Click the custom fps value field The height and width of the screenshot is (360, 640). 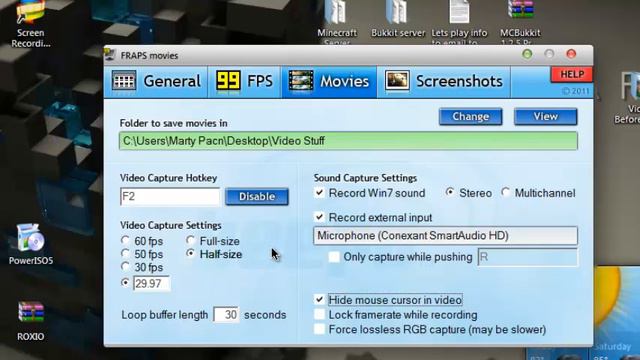pos(151,283)
